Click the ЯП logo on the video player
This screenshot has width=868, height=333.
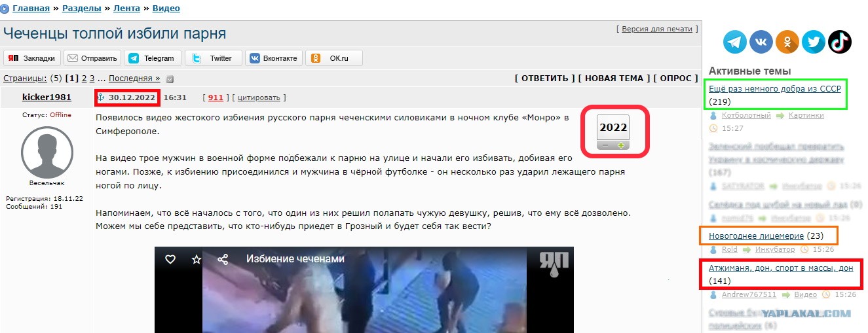pyautogui.click(x=554, y=264)
